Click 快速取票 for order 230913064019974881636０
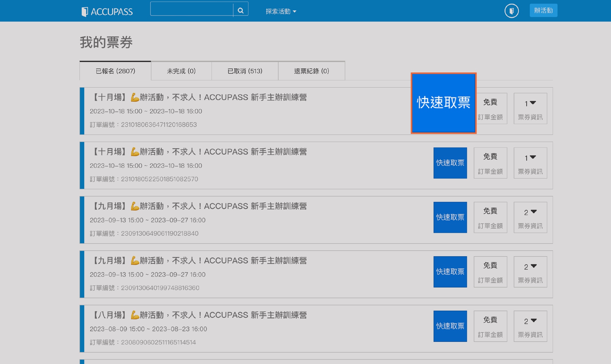Screen dimensions: 611x364 [x=450, y=272]
